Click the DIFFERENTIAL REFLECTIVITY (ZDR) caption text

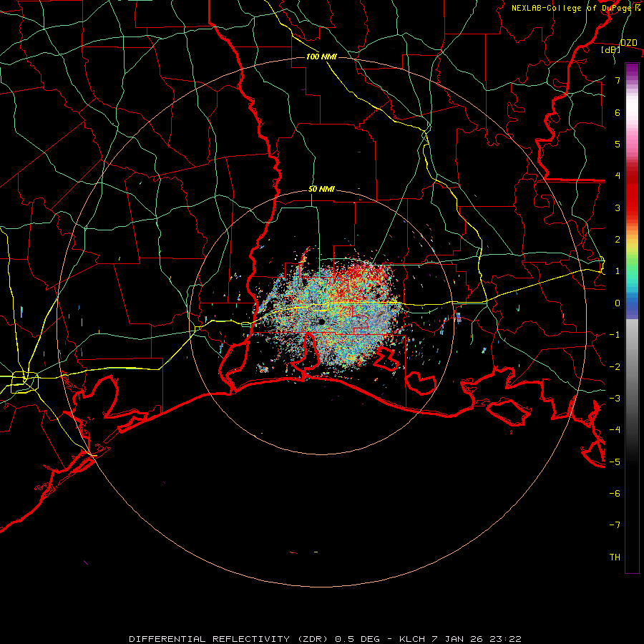click(x=230, y=639)
